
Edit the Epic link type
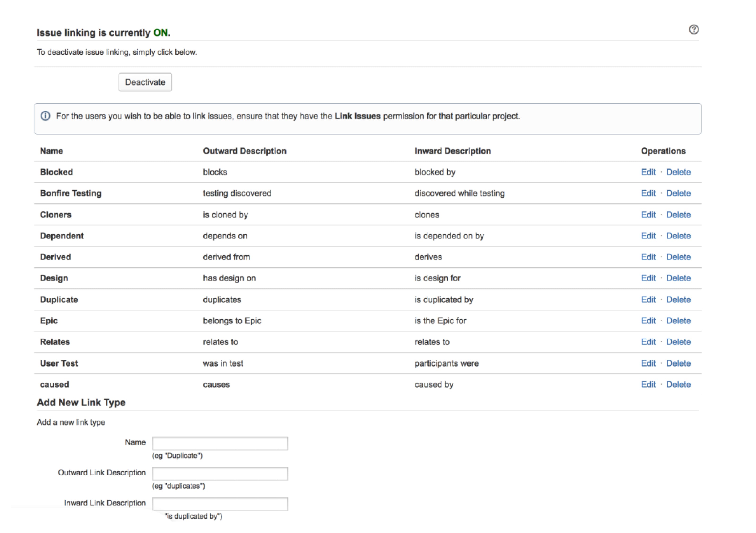648,321
